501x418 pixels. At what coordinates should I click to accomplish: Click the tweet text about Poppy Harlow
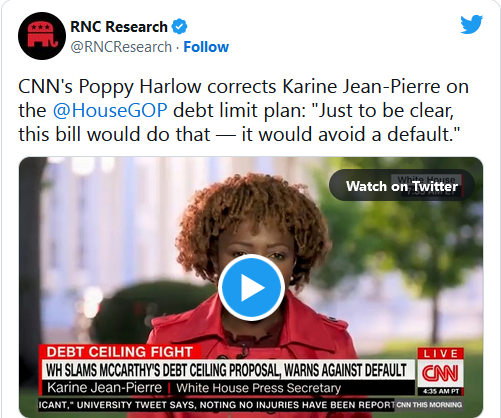pyautogui.click(x=243, y=111)
